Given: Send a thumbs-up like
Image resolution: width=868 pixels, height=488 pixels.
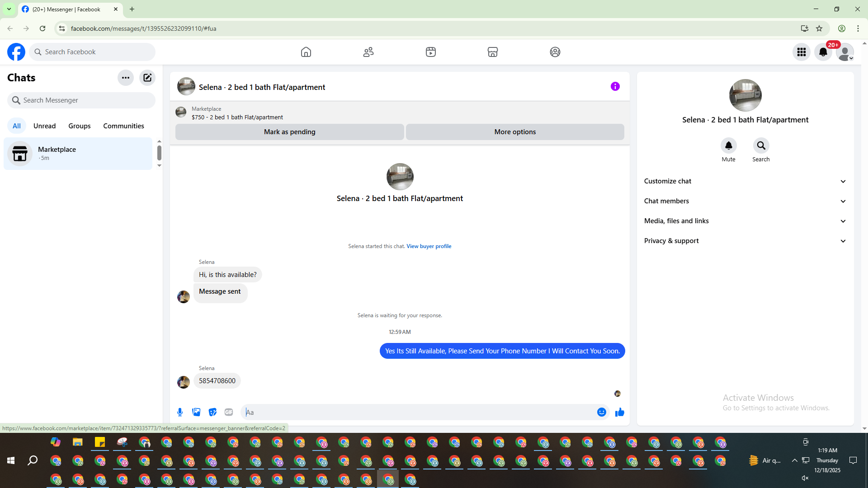Looking at the screenshot, I should pos(619,412).
